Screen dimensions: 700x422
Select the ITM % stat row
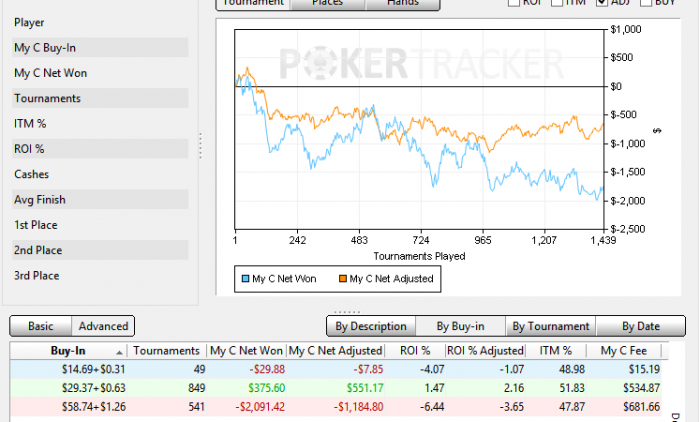pyautogui.click(x=100, y=123)
